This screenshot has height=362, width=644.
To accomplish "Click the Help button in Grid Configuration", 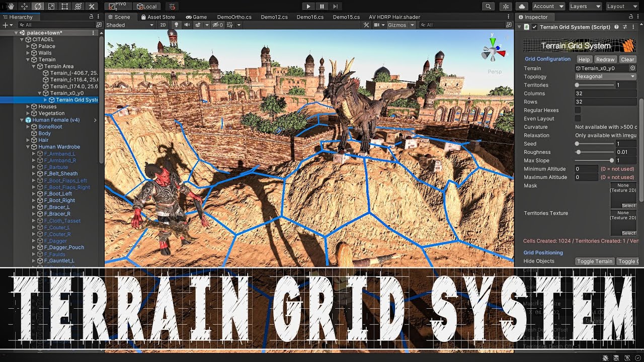I will point(584,59).
